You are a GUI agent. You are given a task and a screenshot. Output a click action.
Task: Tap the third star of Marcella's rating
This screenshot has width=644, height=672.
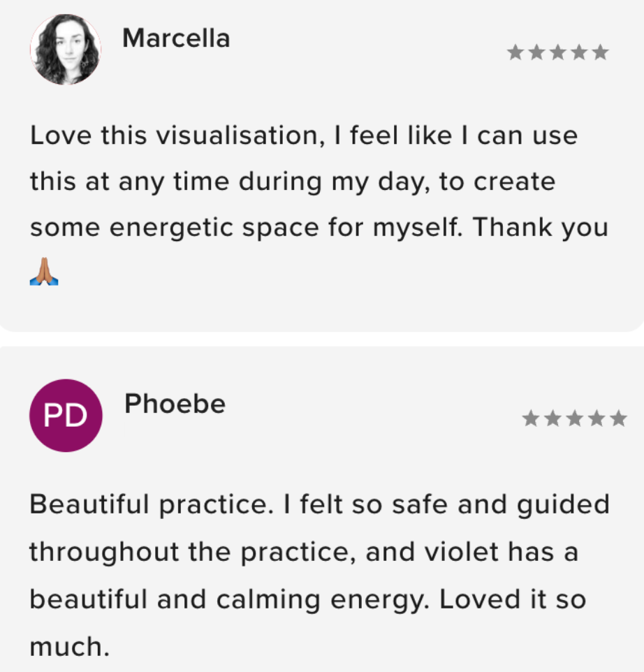pos(557,53)
